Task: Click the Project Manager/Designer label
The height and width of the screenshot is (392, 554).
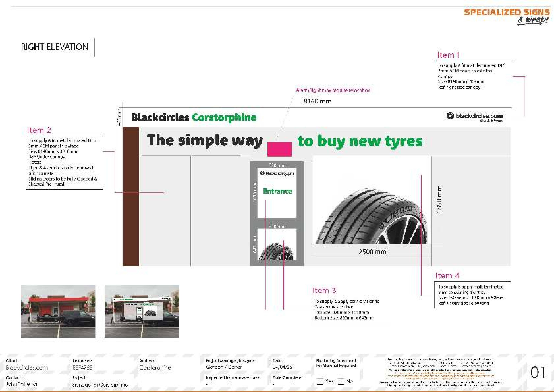Action: pyautogui.click(x=231, y=361)
